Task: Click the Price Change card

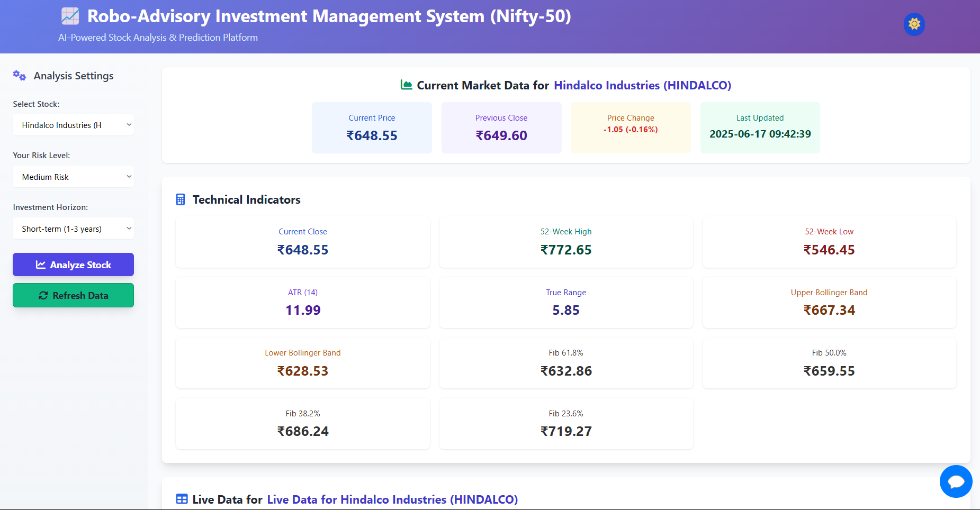Action: click(630, 127)
